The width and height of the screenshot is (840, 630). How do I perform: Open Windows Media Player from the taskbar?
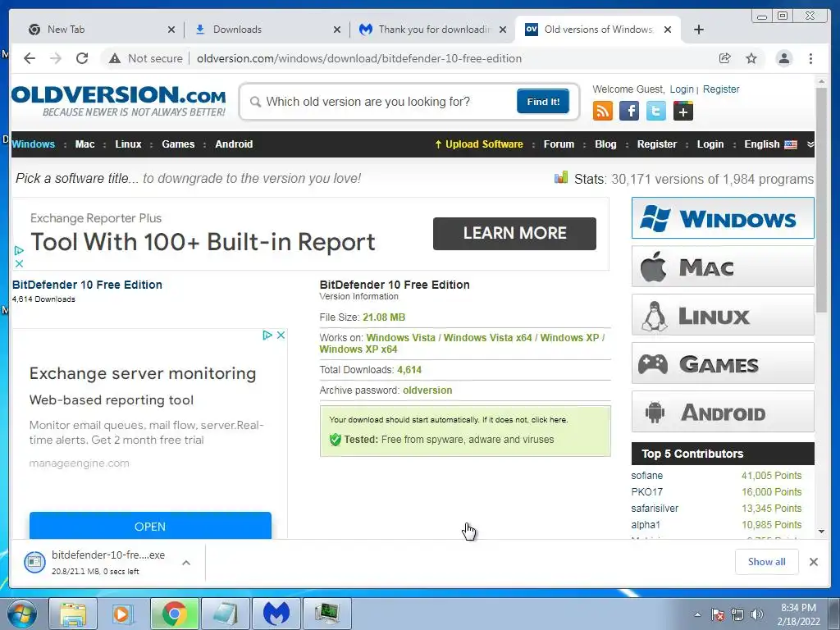point(123,614)
